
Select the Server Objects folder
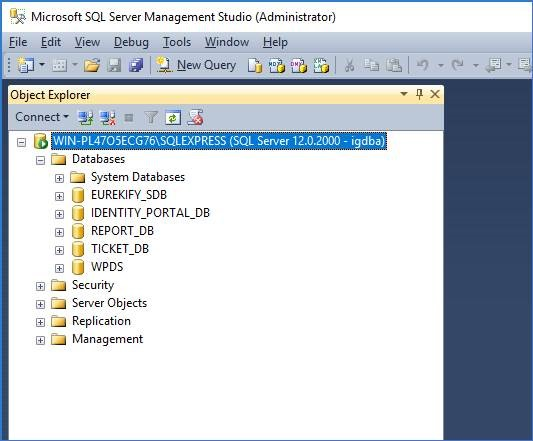(109, 303)
